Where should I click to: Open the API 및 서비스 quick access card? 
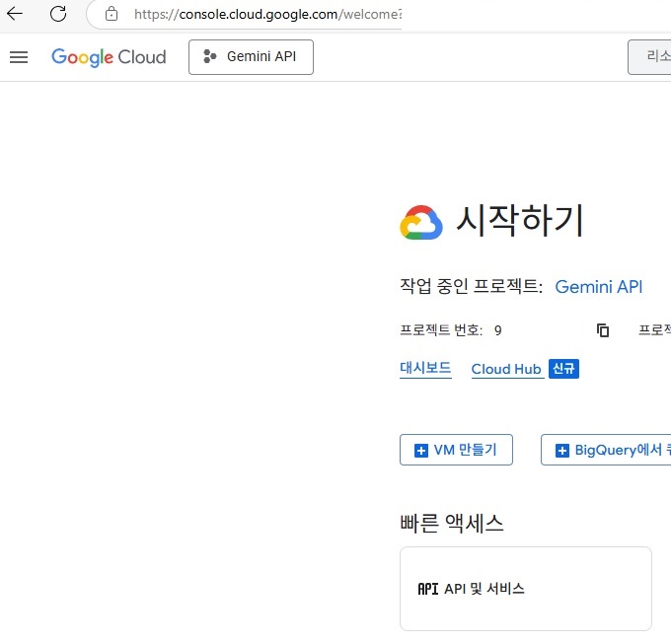point(526,589)
